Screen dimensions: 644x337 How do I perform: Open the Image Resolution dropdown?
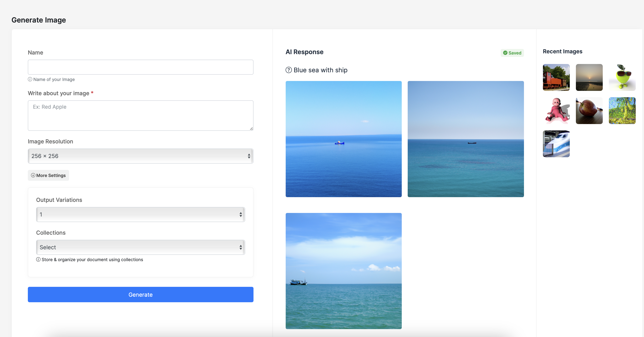[141, 156]
